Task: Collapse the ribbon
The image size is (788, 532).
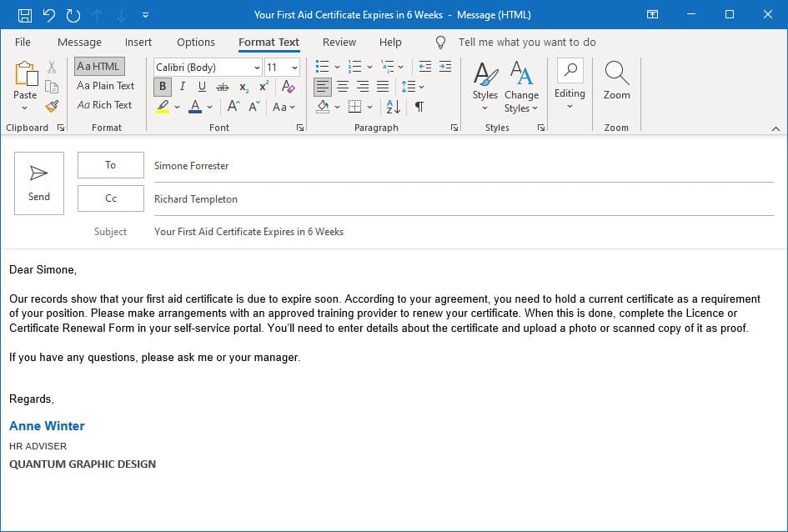Action: (x=775, y=129)
